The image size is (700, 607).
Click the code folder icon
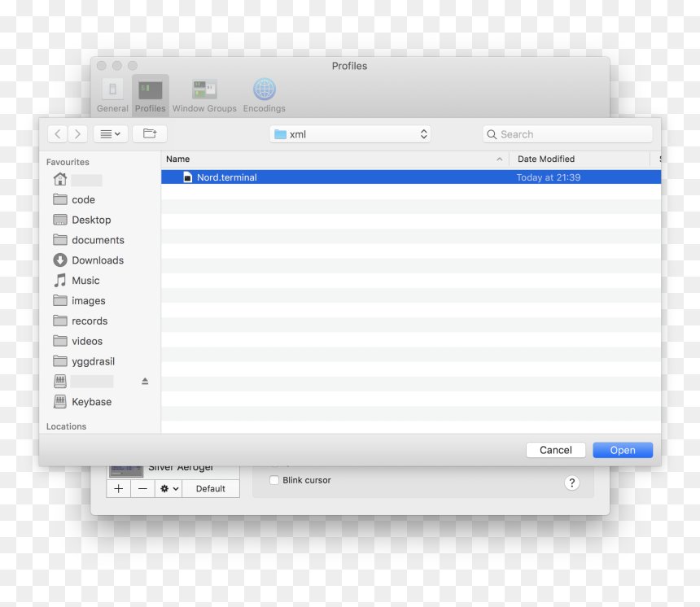(x=60, y=199)
